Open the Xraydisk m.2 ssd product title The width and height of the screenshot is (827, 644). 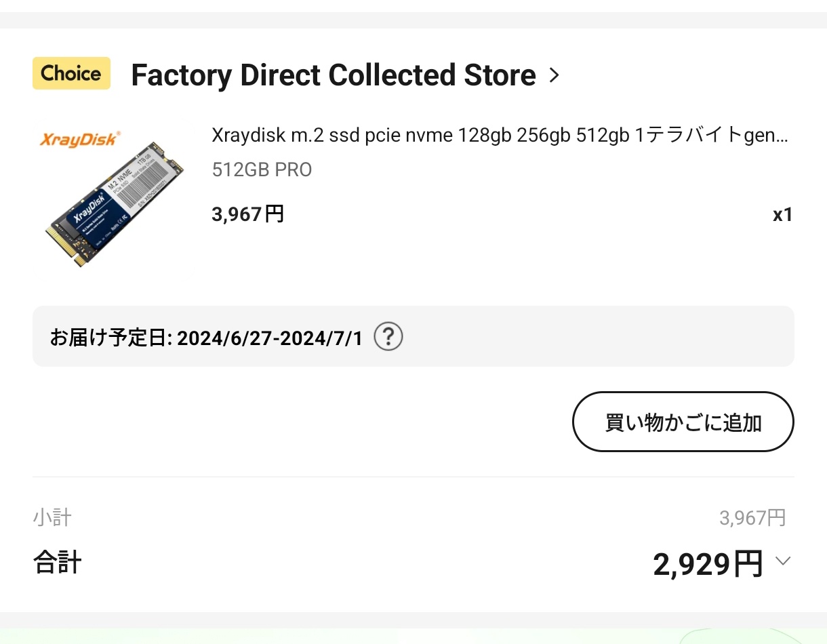500,135
